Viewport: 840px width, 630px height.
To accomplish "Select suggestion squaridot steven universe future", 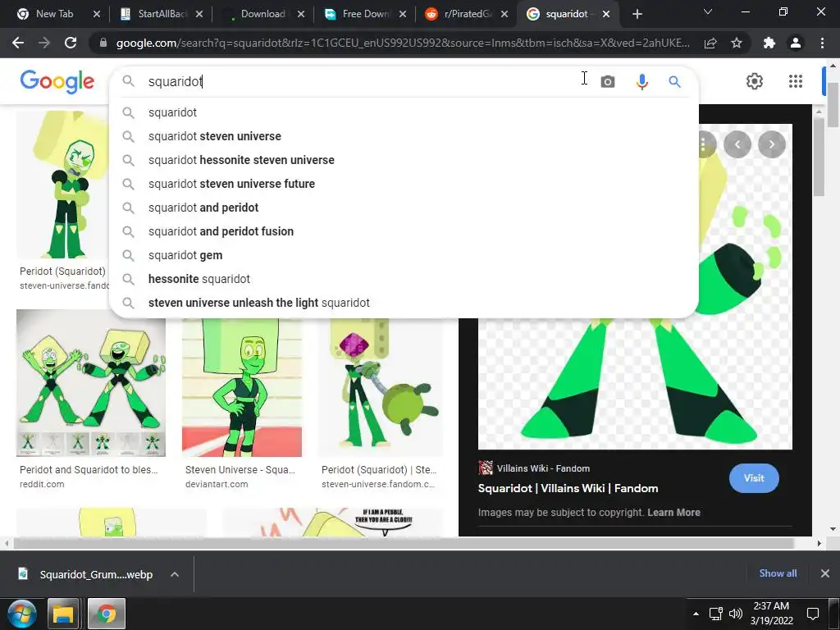I will 404,184.
